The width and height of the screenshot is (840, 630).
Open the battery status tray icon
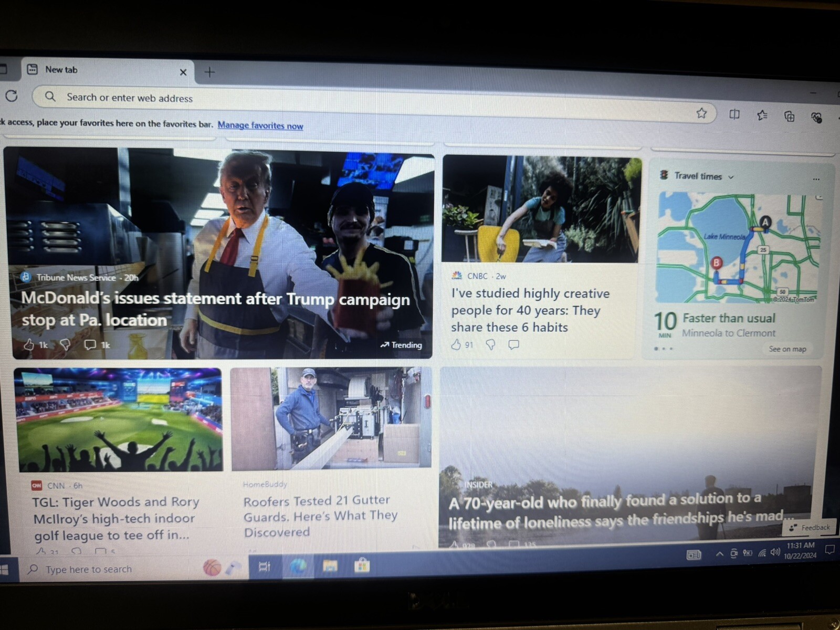pyautogui.click(x=748, y=553)
